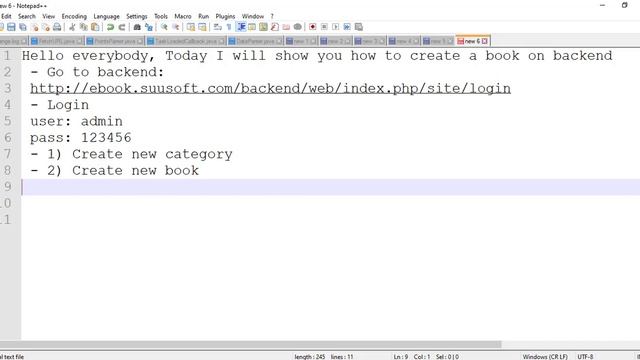
Task: Click the Close All documents toolbar icon
Action: click(x=46, y=27)
